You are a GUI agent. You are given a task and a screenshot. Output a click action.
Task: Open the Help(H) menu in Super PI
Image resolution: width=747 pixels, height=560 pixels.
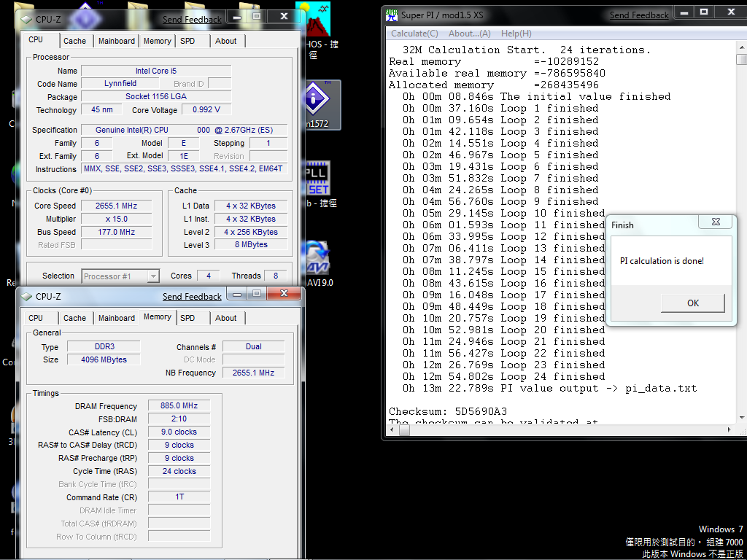[x=516, y=34]
